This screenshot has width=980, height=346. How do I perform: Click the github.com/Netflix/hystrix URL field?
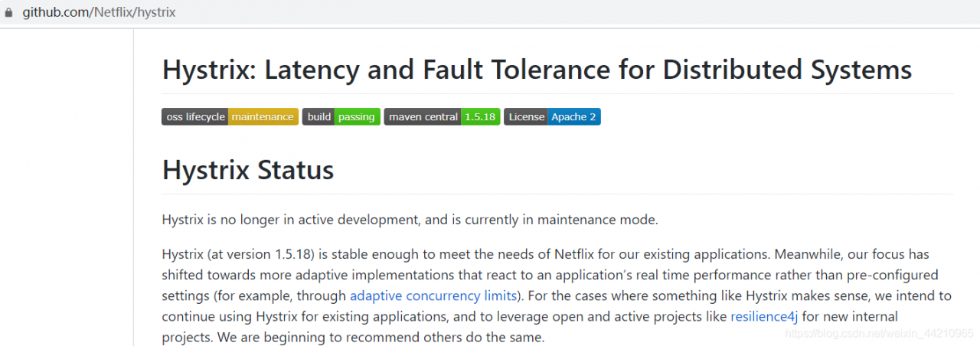click(100, 13)
